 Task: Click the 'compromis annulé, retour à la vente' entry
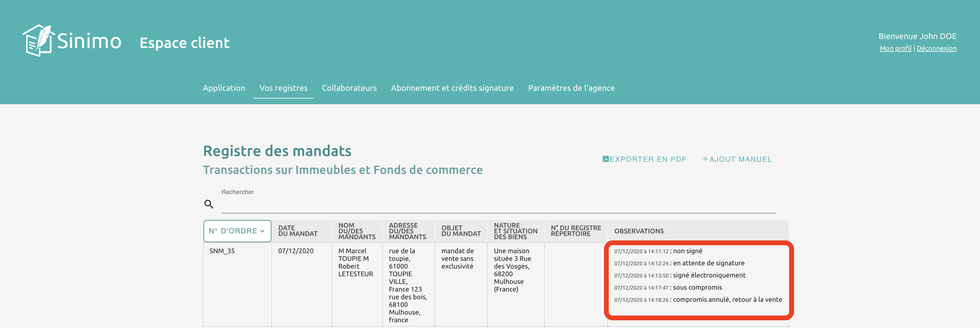(698, 300)
